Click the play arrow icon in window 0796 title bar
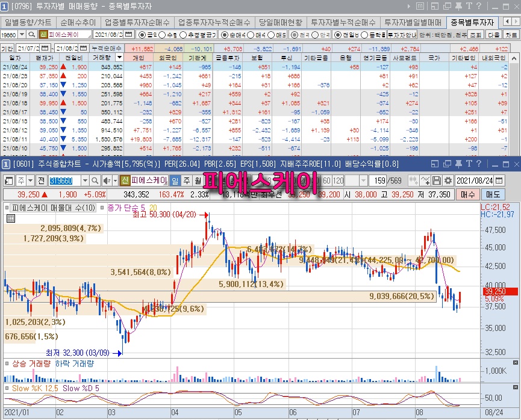The image size is (521, 420). (409, 6)
